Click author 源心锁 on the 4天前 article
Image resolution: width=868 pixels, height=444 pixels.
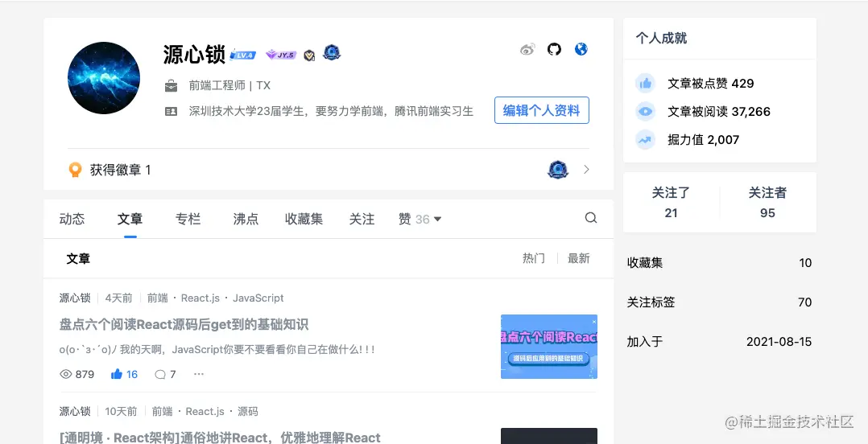[75, 298]
